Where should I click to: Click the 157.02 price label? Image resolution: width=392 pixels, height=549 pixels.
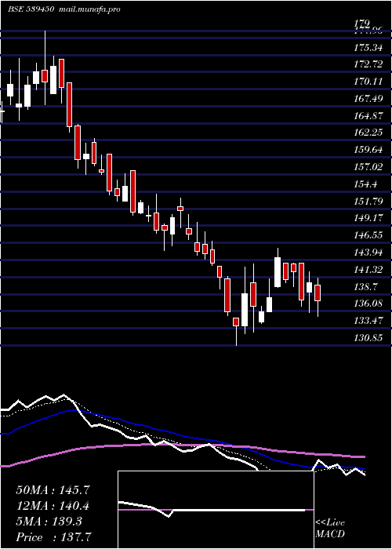point(368,167)
